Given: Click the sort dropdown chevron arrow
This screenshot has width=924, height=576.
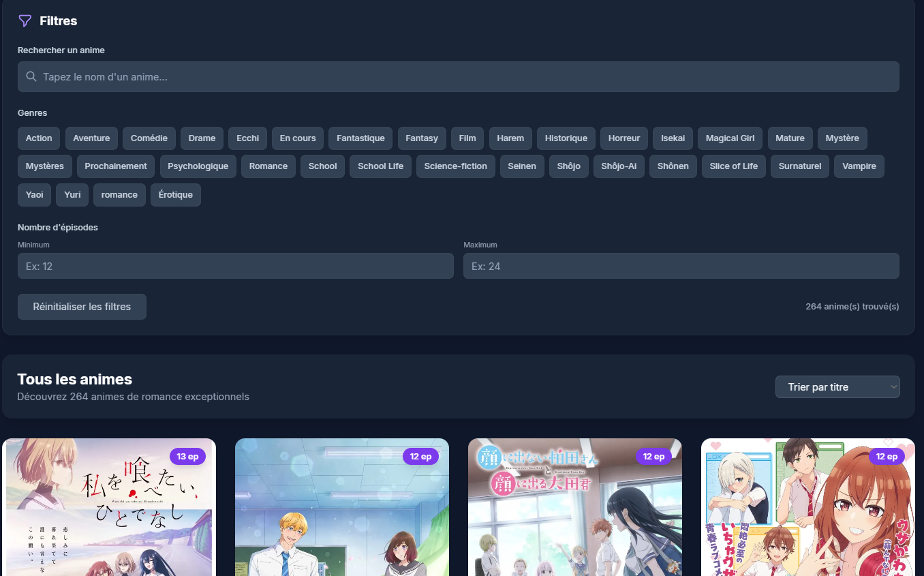Looking at the screenshot, I should click(x=893, y=387).
